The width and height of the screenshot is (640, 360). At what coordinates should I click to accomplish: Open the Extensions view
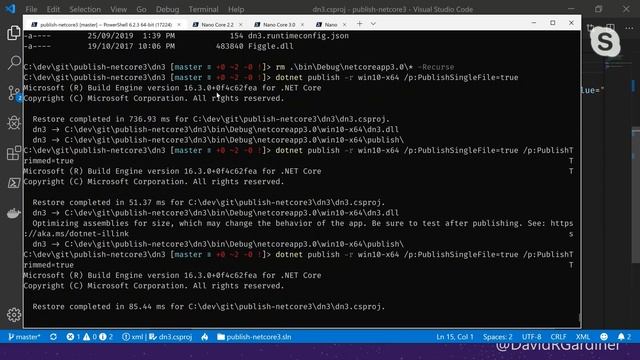click(x=14, y=153)
